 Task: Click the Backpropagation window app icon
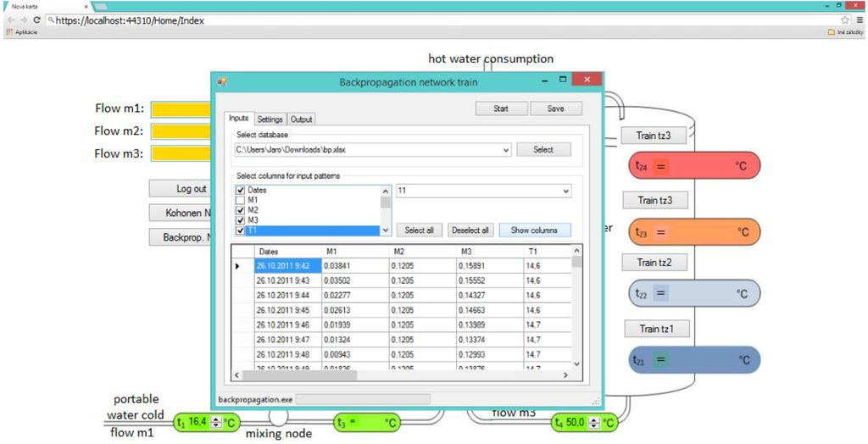coord(222,82)
